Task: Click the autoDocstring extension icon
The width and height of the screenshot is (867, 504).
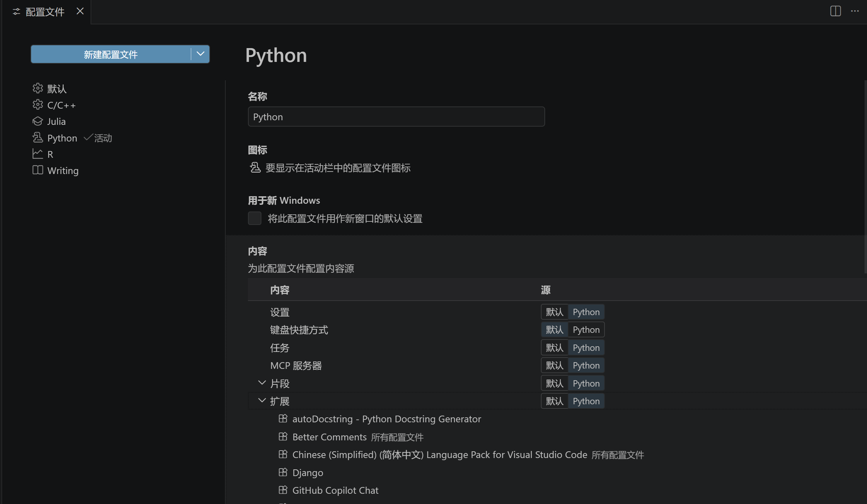Action: [x=283, y=419]
